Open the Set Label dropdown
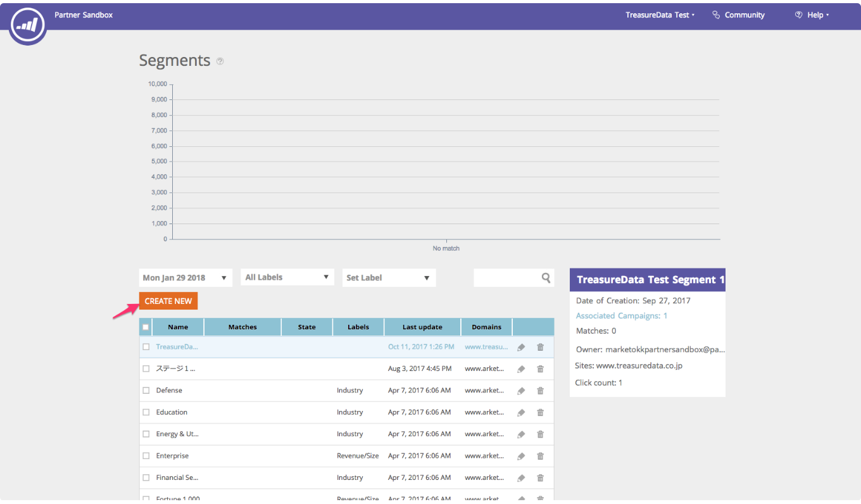Viewport: 861px width, 504px height. click(x=389, y=278)
